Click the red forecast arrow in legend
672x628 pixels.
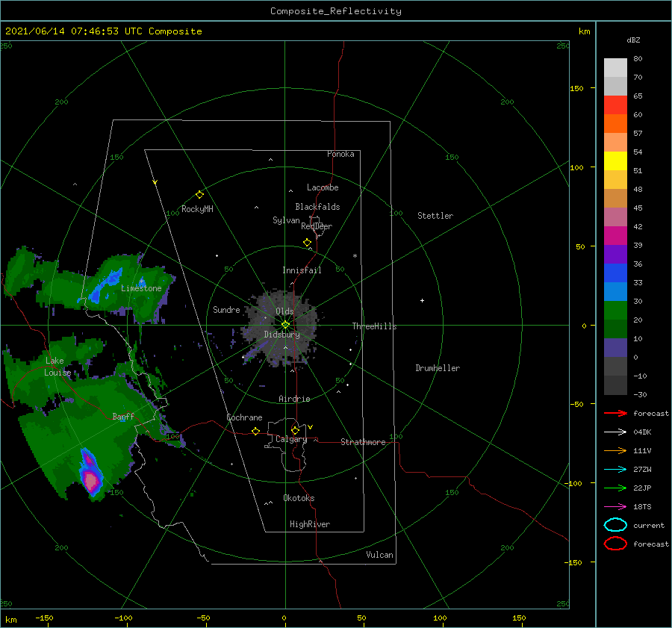coord(615,413)
